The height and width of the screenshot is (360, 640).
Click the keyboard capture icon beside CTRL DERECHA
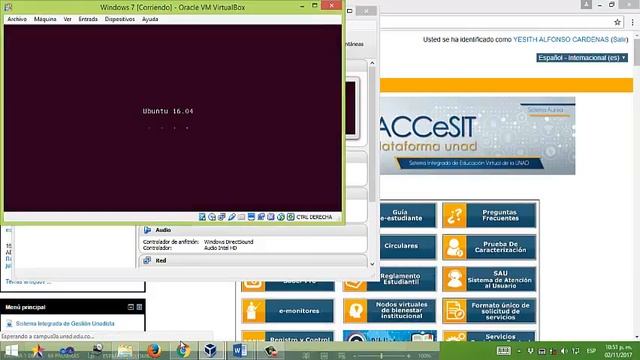[x=290, y=217]
